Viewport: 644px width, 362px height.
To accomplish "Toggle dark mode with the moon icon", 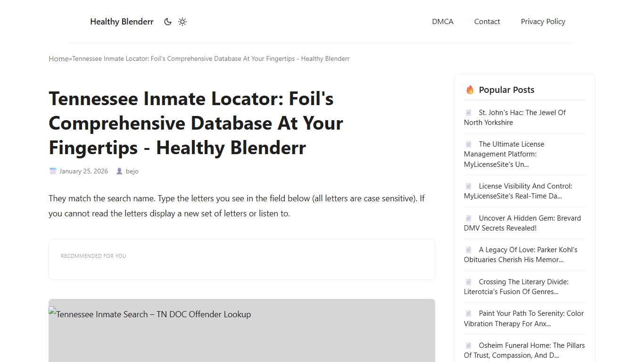I will (x=168, y=22).
